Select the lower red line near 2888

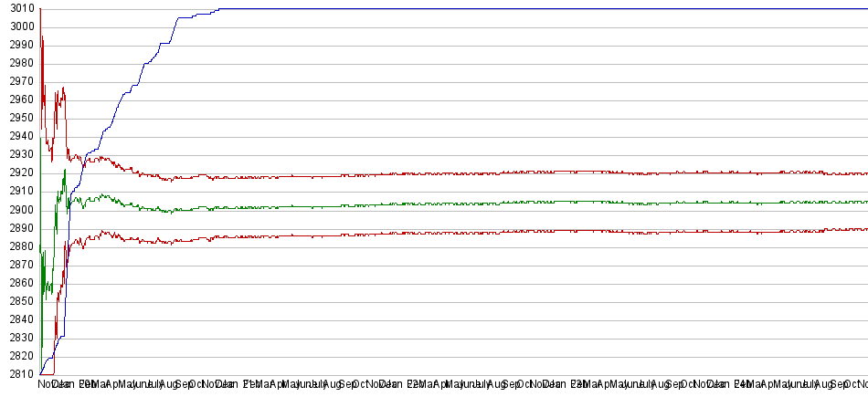click(548, 231)
